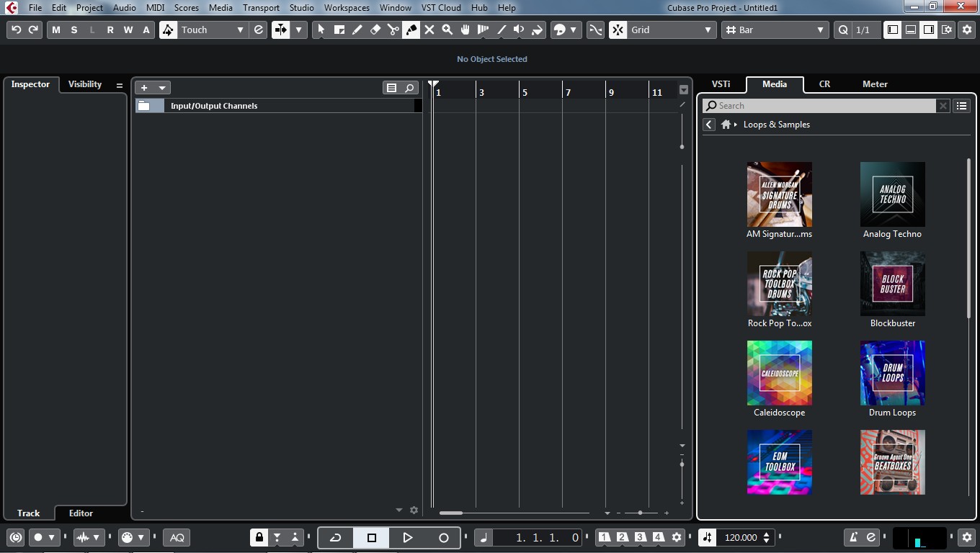Open the Grid snap type dropdown
Screen dimensions: 980x553
tap(672, 30)
